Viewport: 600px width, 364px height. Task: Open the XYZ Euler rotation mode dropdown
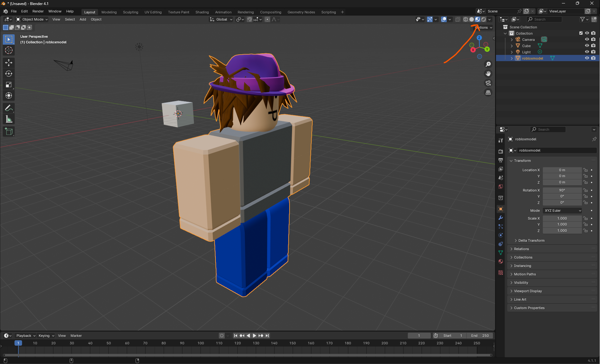click(x=563, y=211)
